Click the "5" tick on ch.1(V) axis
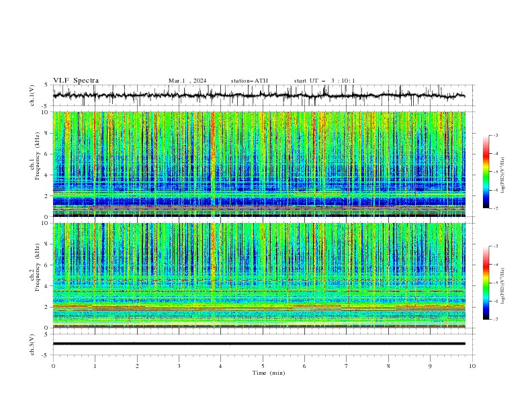532x411 pixels. 46,85
